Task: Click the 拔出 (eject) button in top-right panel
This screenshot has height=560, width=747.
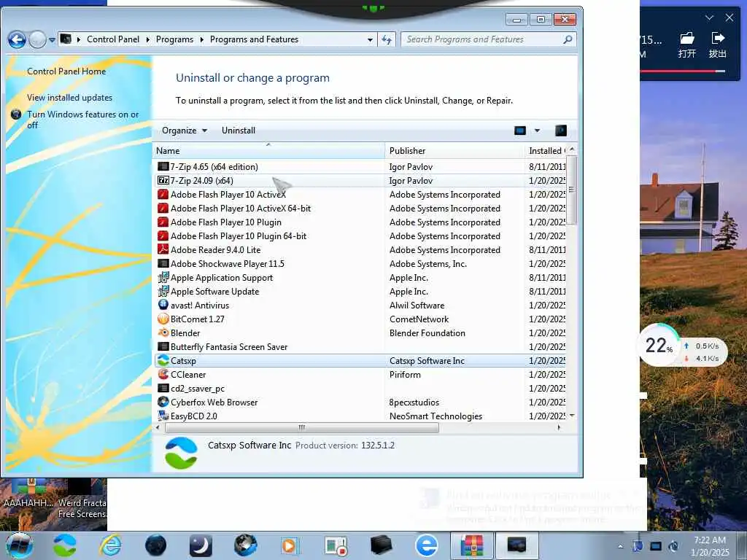Action: (x=718, y=45)
